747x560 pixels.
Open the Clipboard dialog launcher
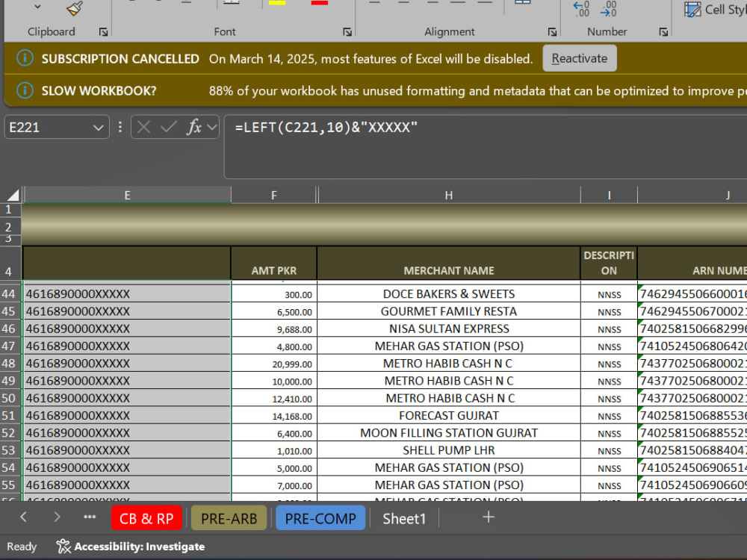[x=103, y=32]
